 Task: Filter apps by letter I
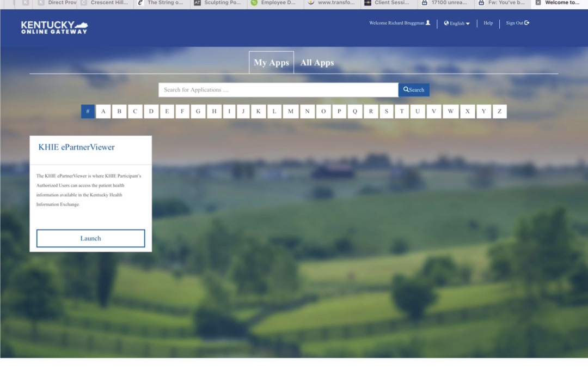pyautogui.click(x=229, y=111)
